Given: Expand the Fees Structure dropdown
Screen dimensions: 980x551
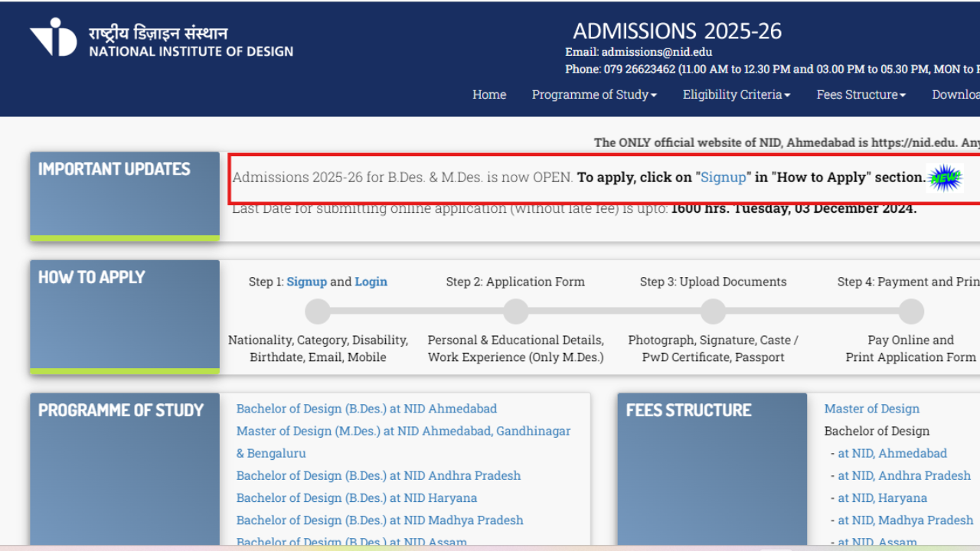Looking at the screenshot, I should (x=861, y=95).
